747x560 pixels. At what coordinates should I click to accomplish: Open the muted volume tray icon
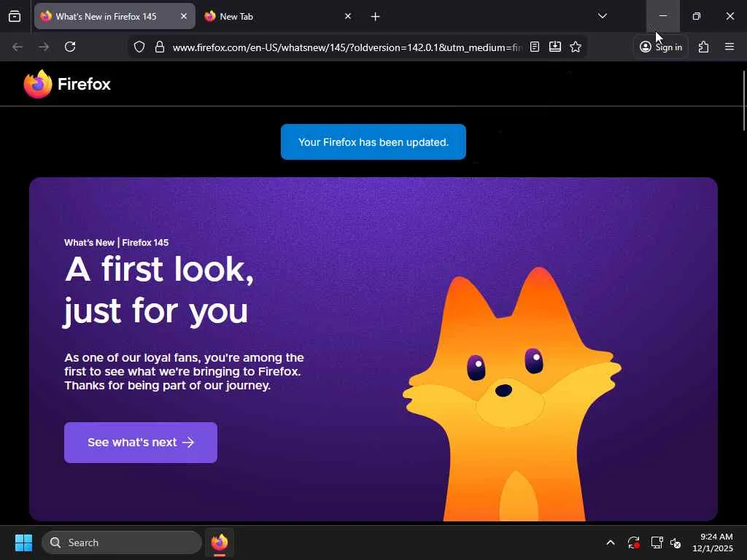(676, 542)
